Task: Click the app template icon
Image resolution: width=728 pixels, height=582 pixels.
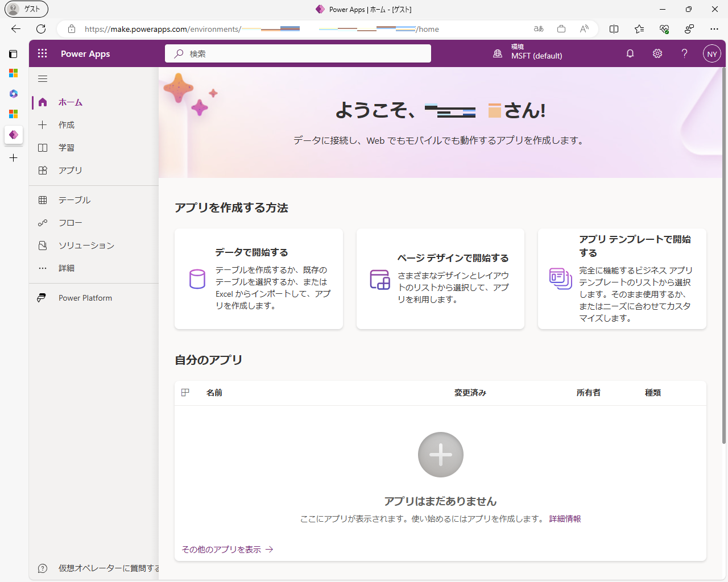Action: click(561, 278)
